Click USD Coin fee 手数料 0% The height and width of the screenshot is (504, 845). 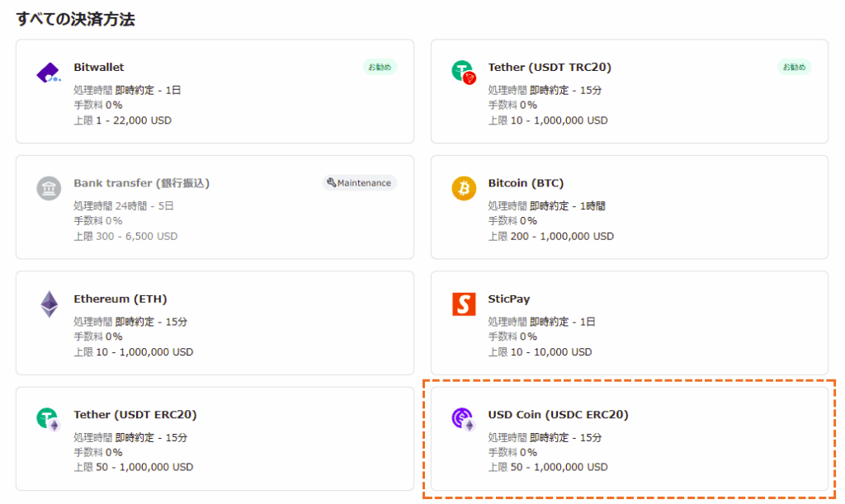[512, 452]
